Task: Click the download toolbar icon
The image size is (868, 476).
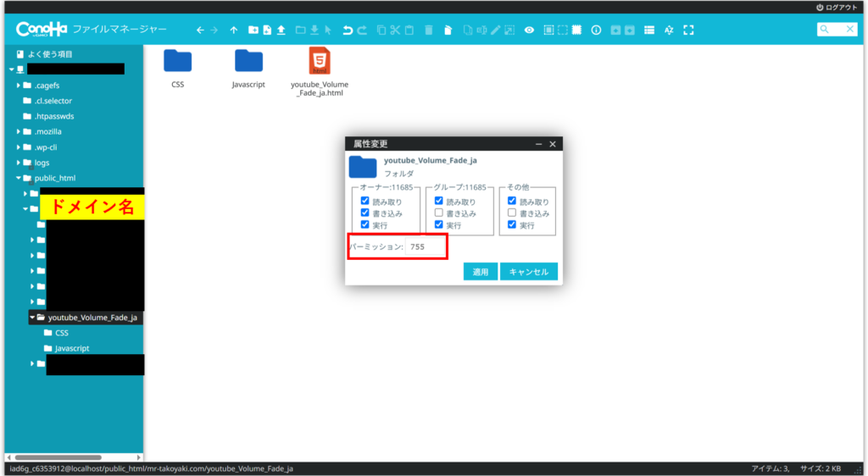Action: (314, 30)
